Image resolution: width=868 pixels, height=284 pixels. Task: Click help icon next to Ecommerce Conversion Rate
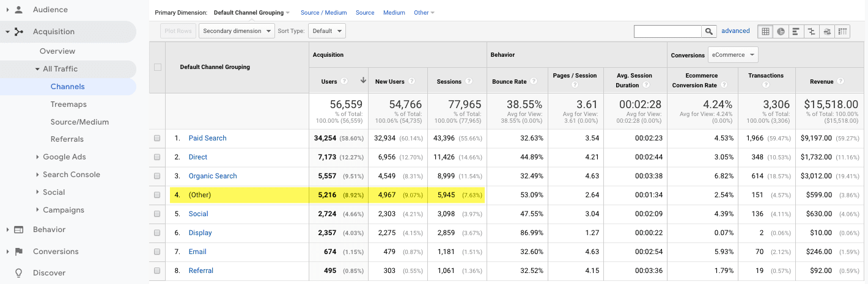coord(724,86)
